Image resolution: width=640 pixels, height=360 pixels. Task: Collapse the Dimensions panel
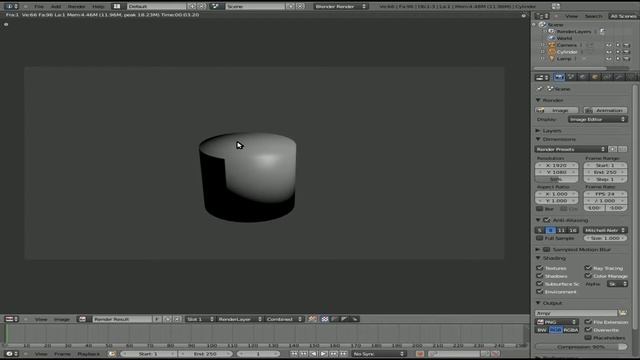click(x=538, y=139)
